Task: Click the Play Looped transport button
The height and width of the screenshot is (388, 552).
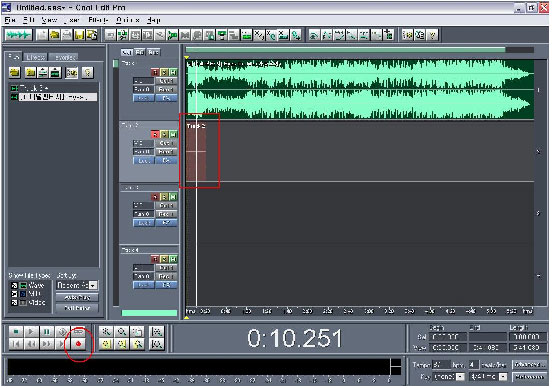Action: (x=78, y=332)
